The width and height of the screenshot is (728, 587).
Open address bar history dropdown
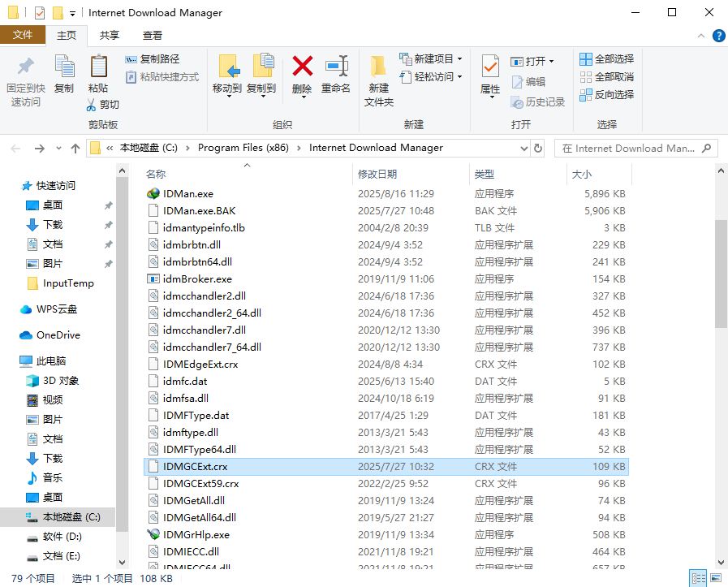pos(524,148)
